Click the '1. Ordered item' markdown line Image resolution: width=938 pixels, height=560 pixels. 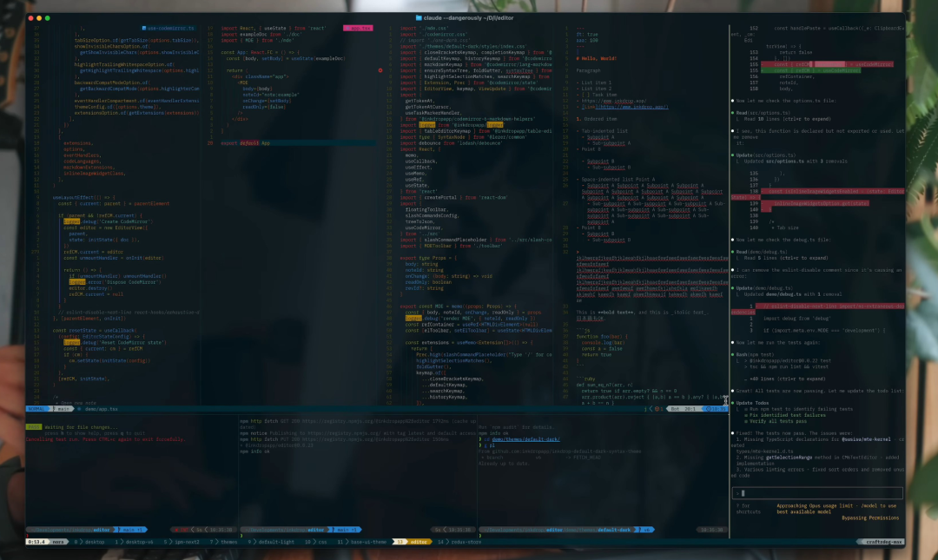(x=597, y=119)
